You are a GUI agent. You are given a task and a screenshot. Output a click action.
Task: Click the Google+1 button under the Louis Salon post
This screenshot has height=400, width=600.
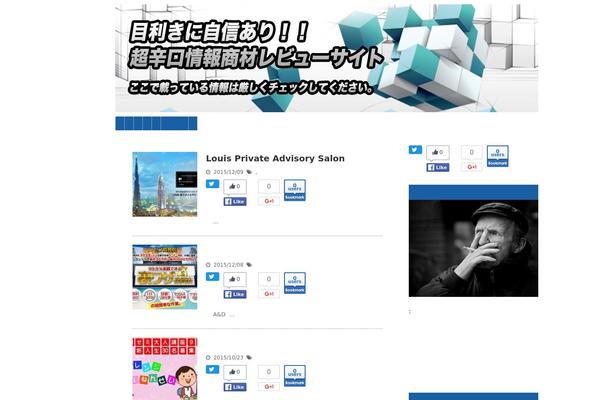click(x=269, y=201)
